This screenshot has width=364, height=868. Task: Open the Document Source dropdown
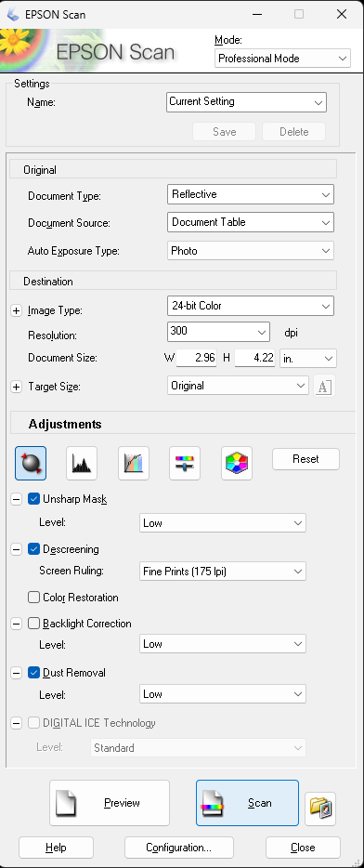(x=251, y=222)
